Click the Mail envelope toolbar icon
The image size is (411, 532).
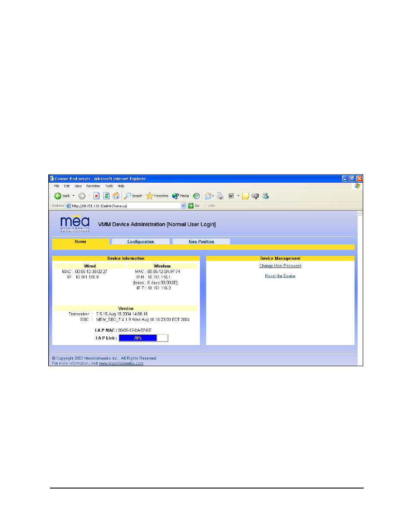click(208, 196)
